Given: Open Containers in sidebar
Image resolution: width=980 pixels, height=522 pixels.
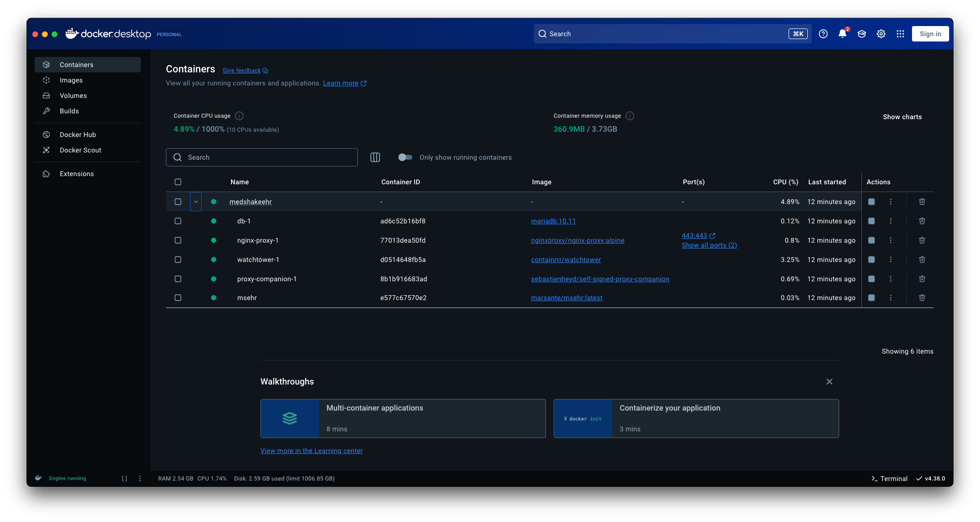Looking at the screenshot, I should (88, 65).
